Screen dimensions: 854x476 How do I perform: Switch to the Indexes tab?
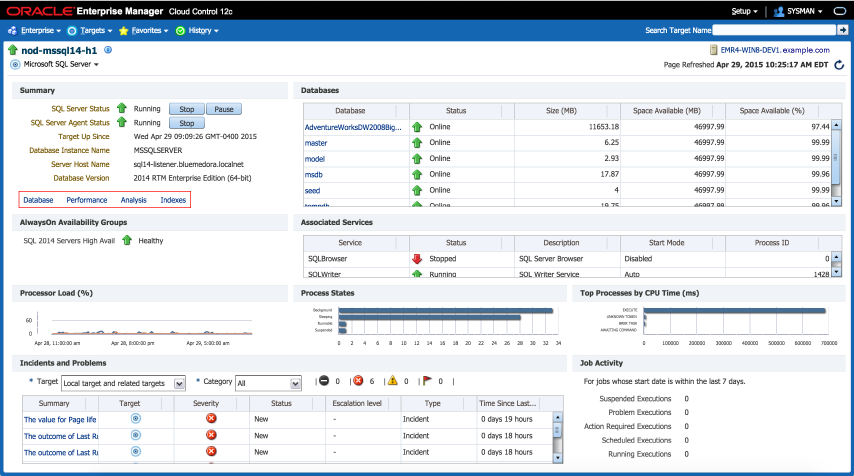click(x=173, y=200)
